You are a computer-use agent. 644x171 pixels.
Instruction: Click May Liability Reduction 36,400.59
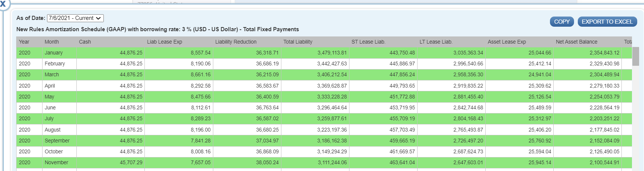coord(267,97)
